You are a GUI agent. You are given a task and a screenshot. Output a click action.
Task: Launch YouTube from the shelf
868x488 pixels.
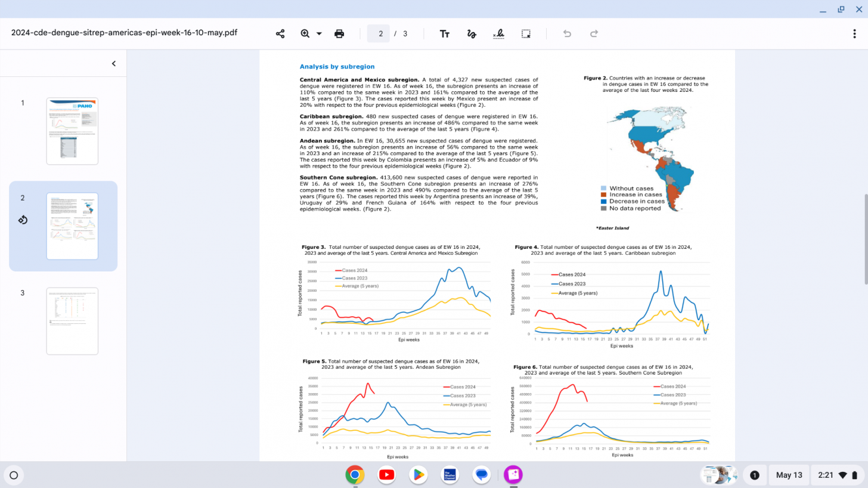pyautogui.click(x=386, y=475)
